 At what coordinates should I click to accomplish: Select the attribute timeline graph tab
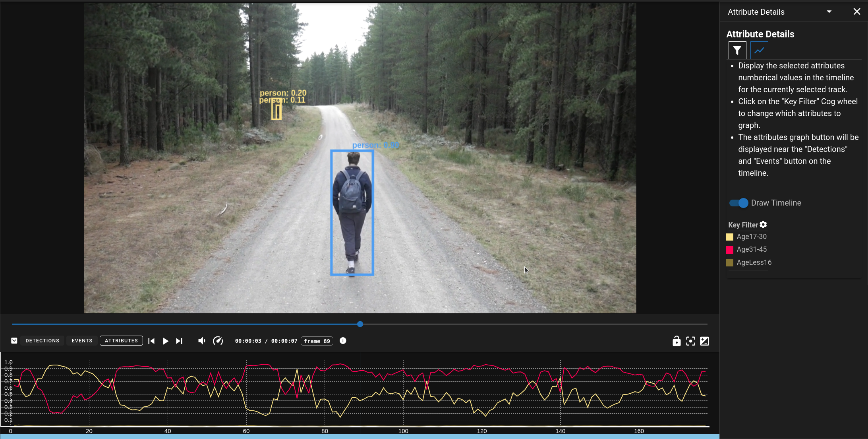[x=759, y=51]
